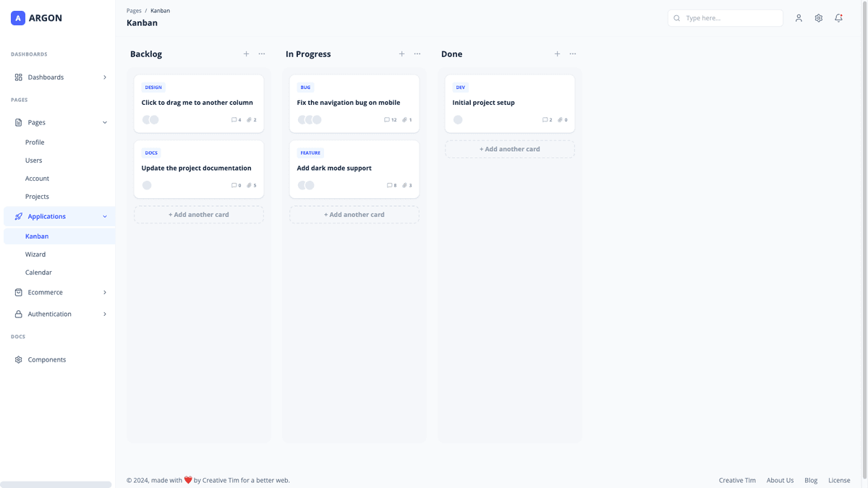
Task: Expand the Dashboards sidebar chevron
Action: (104, 77)
